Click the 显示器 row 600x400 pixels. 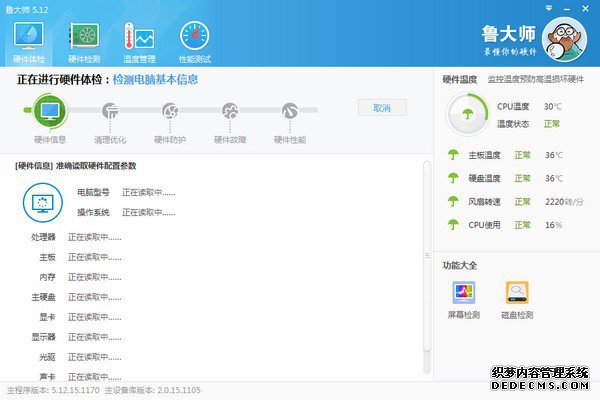click(76, 337)
